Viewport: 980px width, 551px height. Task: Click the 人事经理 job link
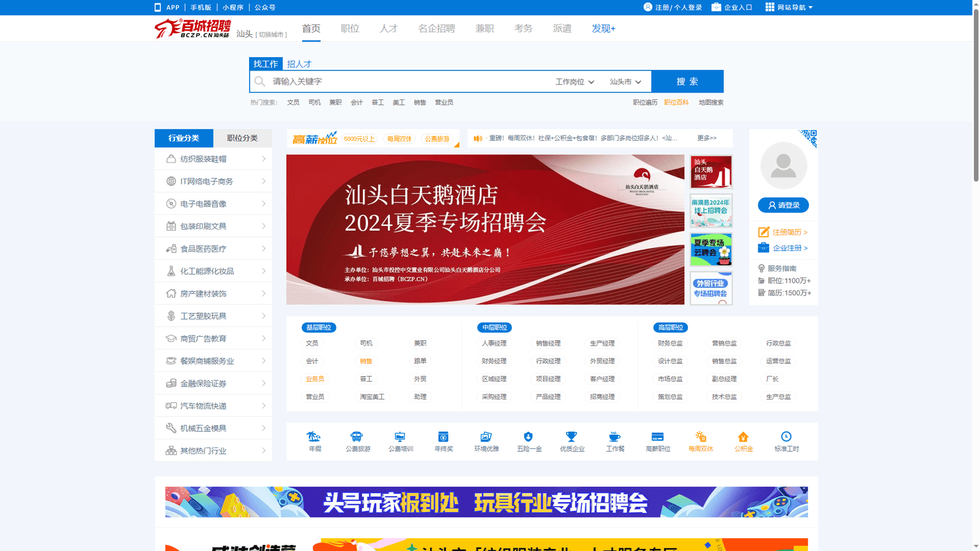click(x=494, y=344)
